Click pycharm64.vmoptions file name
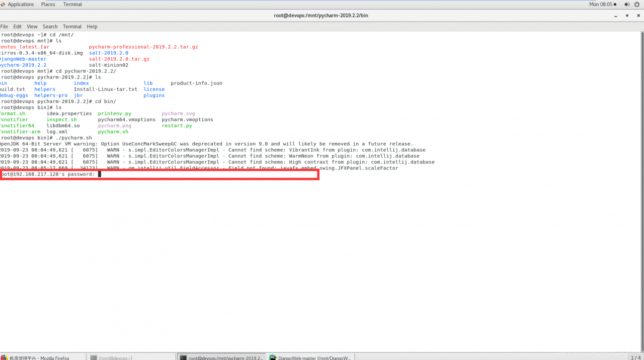Viewport: 644px width, 360px height. (x=127, y=120)
